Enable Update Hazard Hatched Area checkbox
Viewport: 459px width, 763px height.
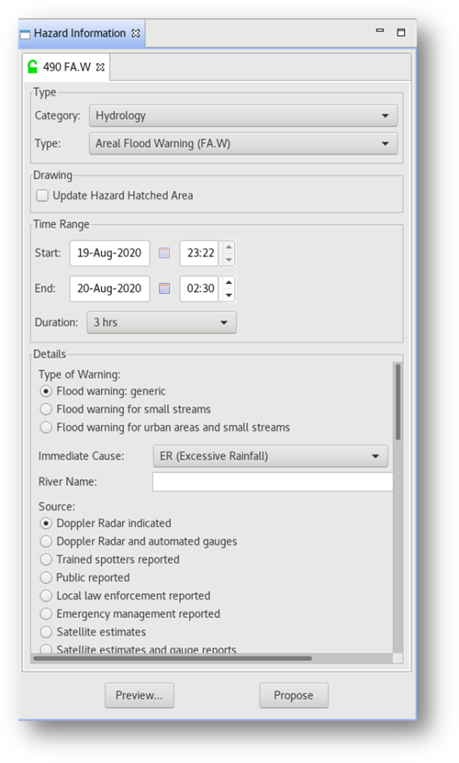point(43,196)
